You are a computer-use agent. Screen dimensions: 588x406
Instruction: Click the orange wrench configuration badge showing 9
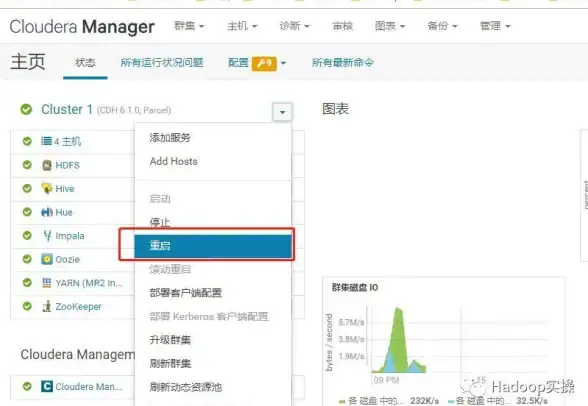point(264,63)
